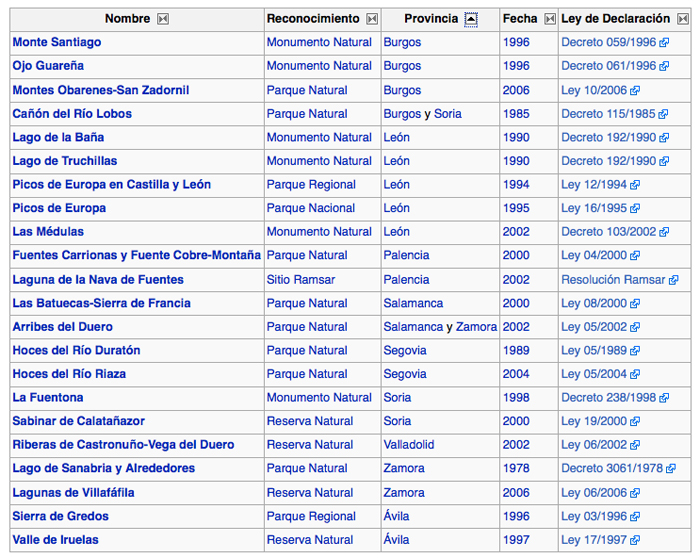Open Valle de Iruelas link
Viewport: 700px width, 558px height.
tap(55, 540)
